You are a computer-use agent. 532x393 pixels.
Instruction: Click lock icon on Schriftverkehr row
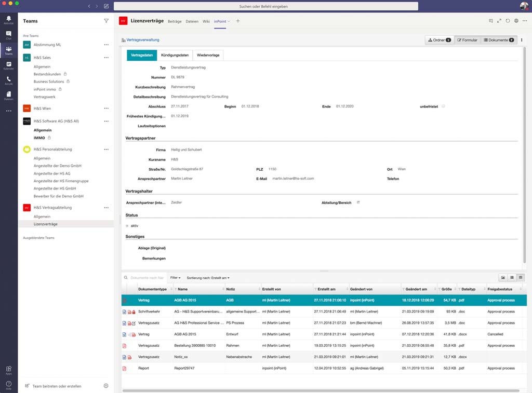tap(134, 312)
